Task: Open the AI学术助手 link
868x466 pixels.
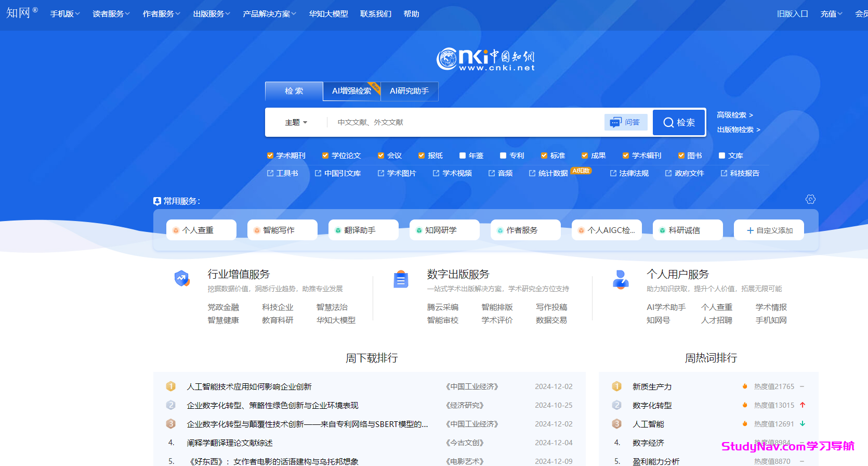Action: (x=666, y=307)
